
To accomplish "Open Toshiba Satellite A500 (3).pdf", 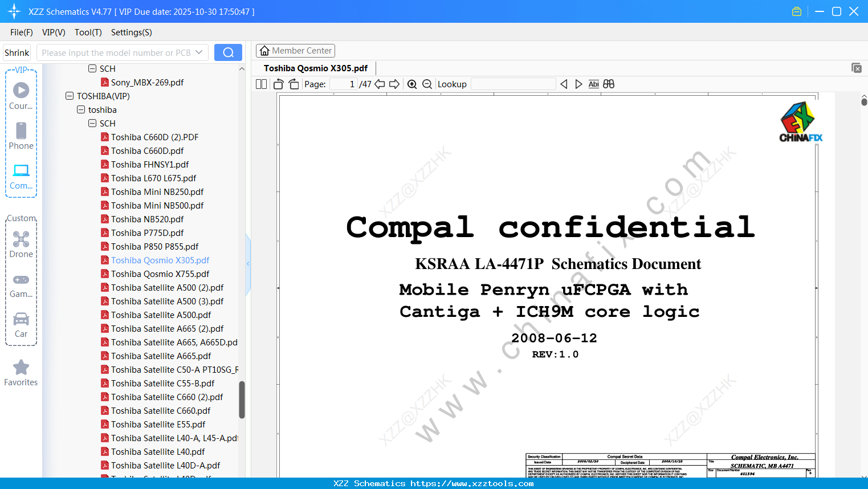I will point(167,301).
